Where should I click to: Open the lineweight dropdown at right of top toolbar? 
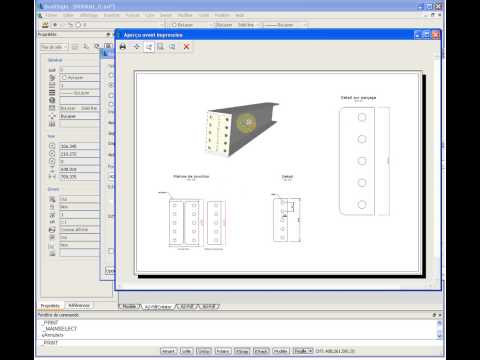[285, 25]
